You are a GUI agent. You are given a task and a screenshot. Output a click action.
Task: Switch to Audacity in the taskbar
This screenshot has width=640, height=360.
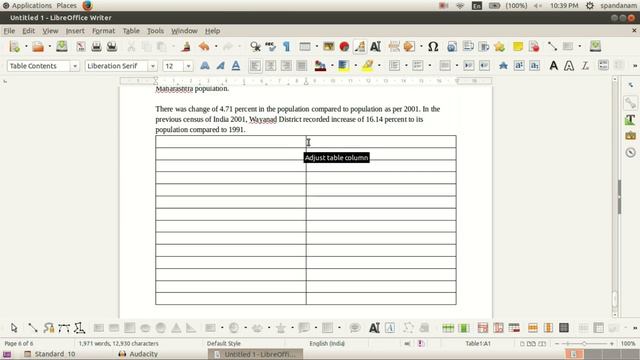(x=138, y=354)
